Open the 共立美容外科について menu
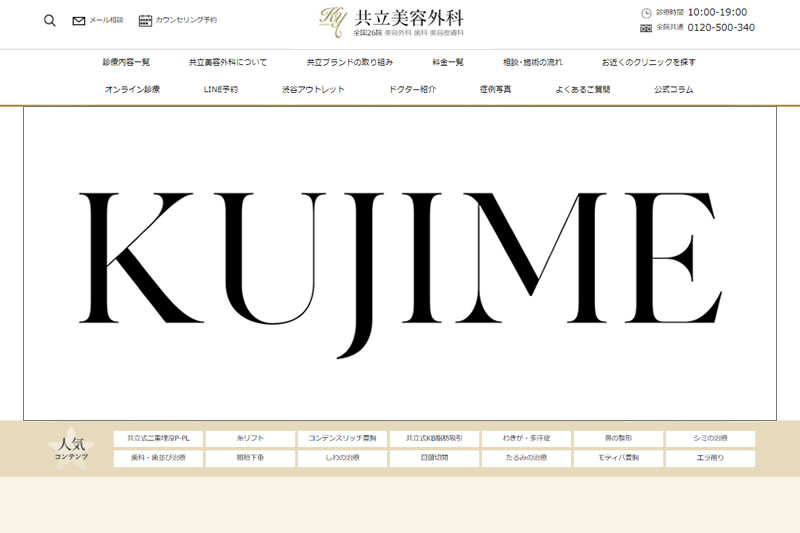The height and width of the screenshot is (533, 800). 228,62
